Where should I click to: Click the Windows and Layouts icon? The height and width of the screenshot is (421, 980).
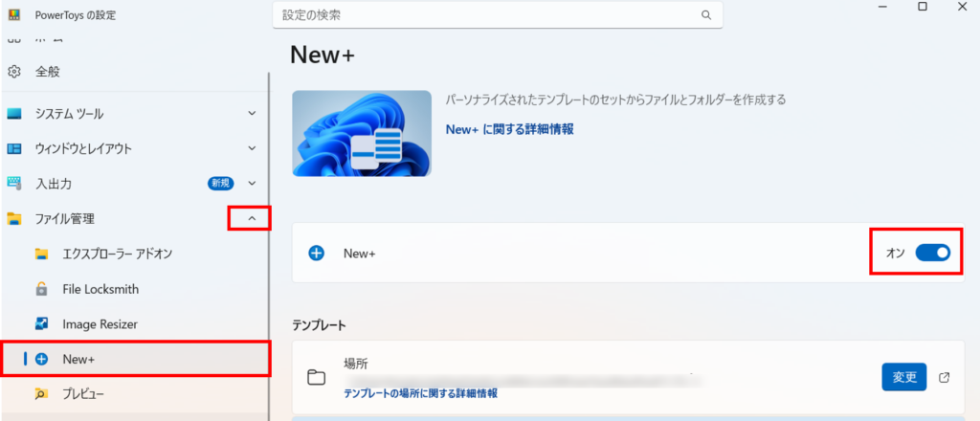click(x=13, y=148)
